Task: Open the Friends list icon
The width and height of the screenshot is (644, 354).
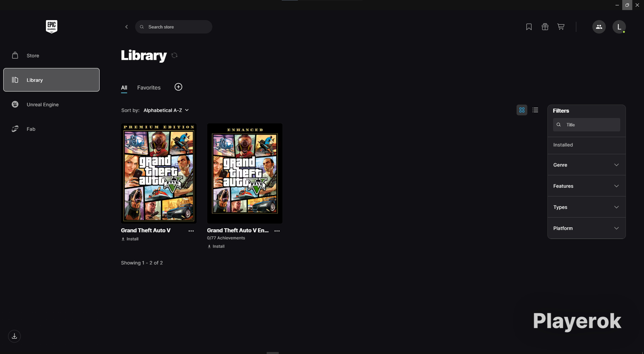Action: 599,27
